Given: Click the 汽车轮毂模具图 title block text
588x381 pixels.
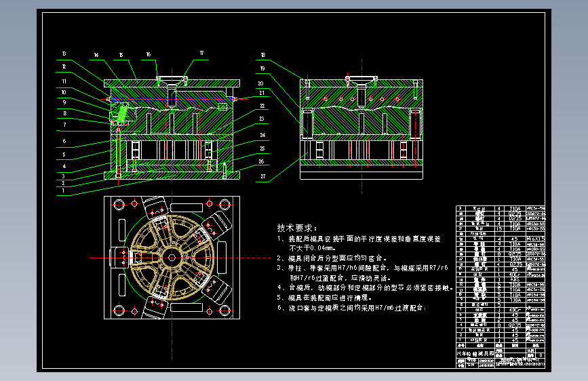Looking at the screenshot, I should [x=475, y=354].
